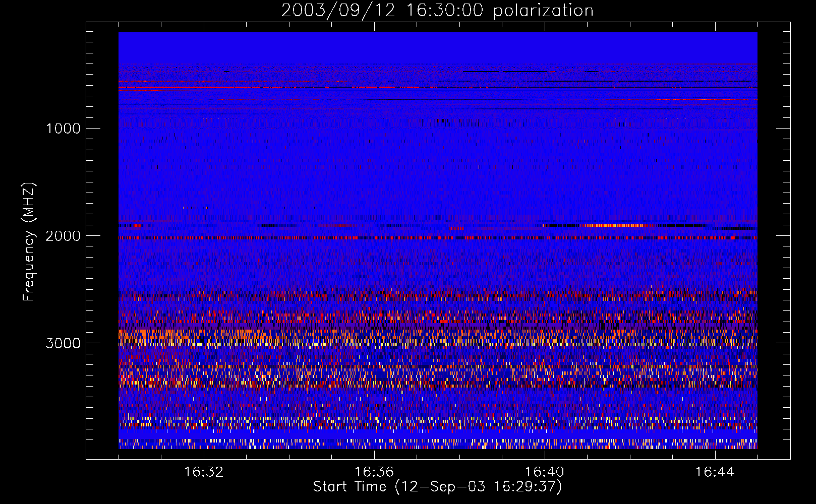Click the 16:40 time tick label

click(545, 472)
